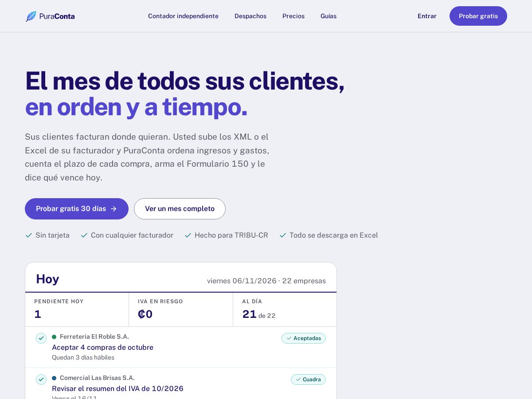This screenshot has height=399, width=532.
Task: Click checkmark beside Con cualquier facturador
Action: [84, 235]
